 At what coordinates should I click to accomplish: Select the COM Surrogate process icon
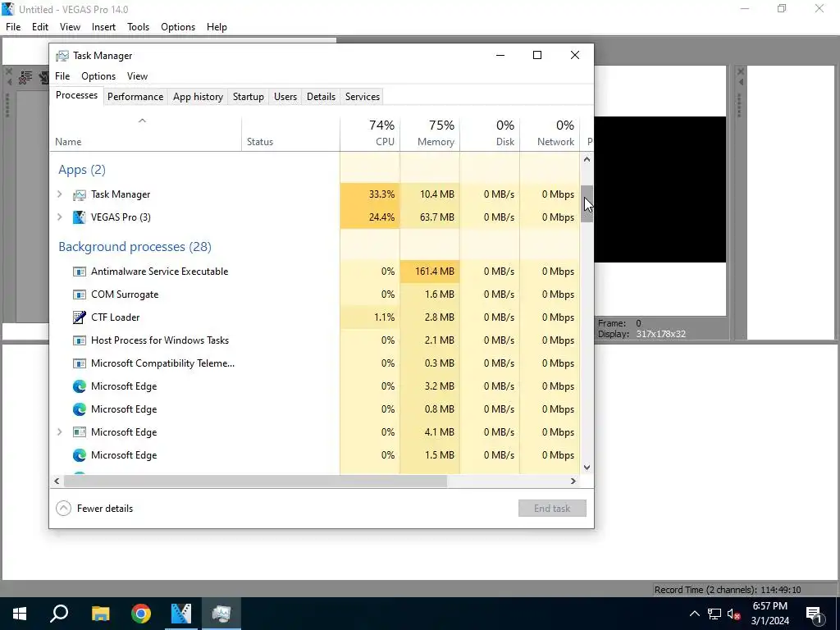(x=80, y=294)
